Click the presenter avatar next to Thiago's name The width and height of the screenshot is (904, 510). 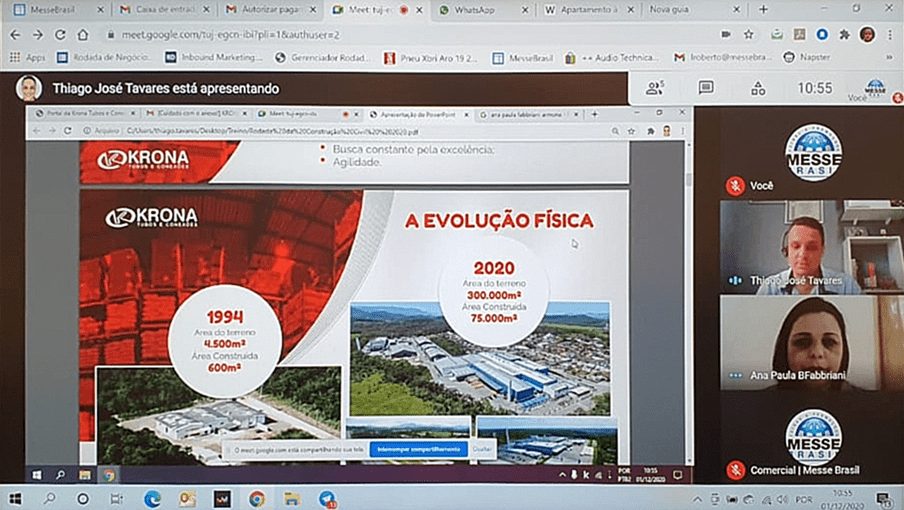(x=28, y=88)
